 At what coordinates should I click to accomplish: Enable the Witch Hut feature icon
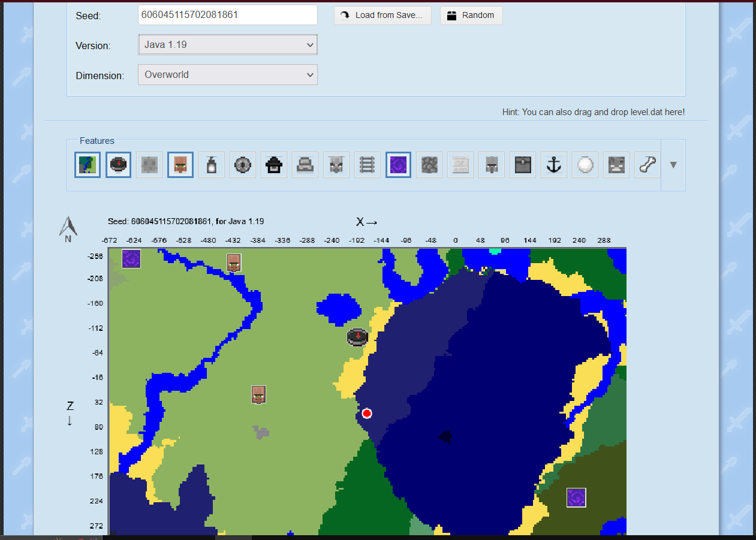click(274, 165)
